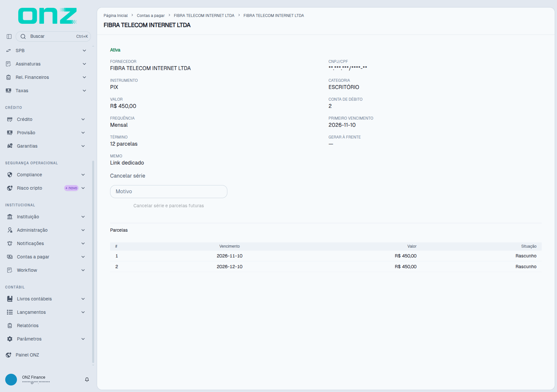Select installment row dated 2026-11-10
Image resolution: width=557 pixels, height=392 pixels.
coord(326,256)
